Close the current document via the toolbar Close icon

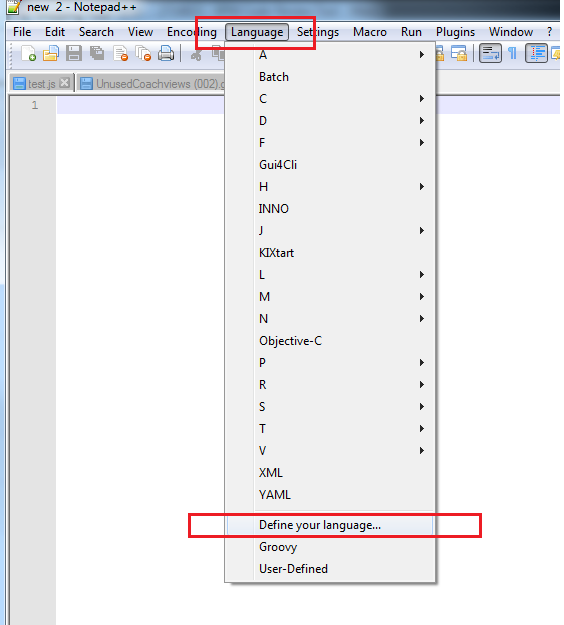[x=120, y=53]
